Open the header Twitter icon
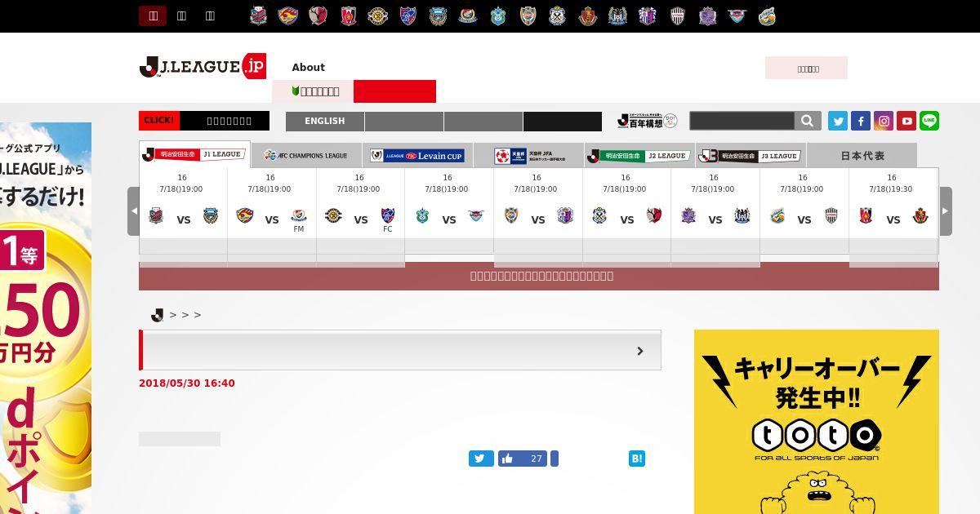980x514 pixels. point(838,121)
